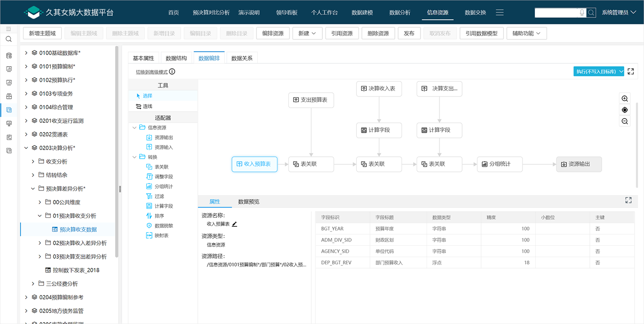Screen dimensions: 644x324
Task: Maximize the properties panel
Action: pos(628,200)
